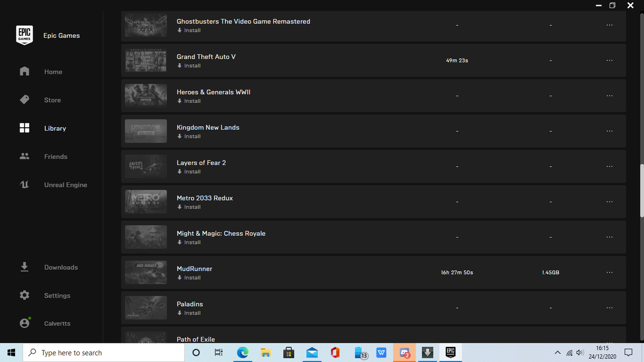Open more options for Layers of Fear 2
The image size is (644, 362).
tap(609, 166)
